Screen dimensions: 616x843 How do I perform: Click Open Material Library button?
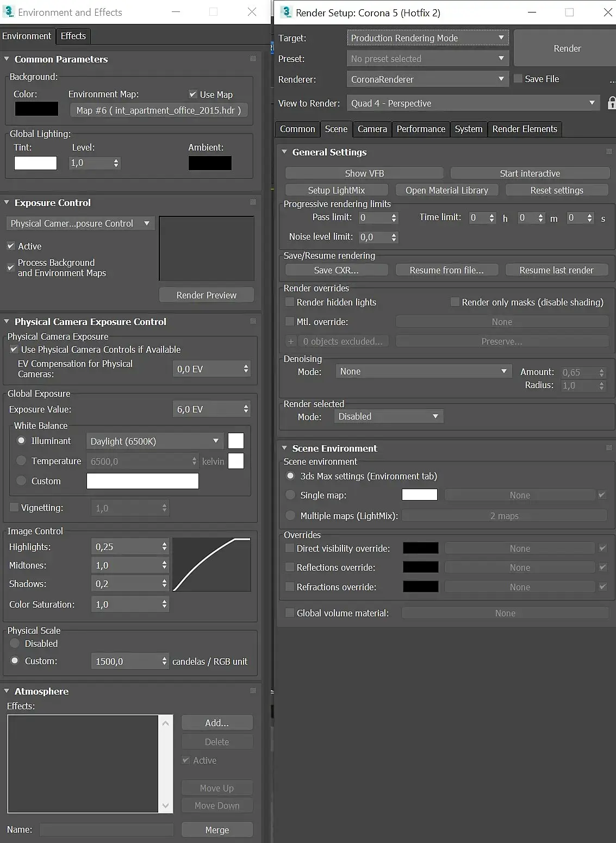(x=447, y=190)
